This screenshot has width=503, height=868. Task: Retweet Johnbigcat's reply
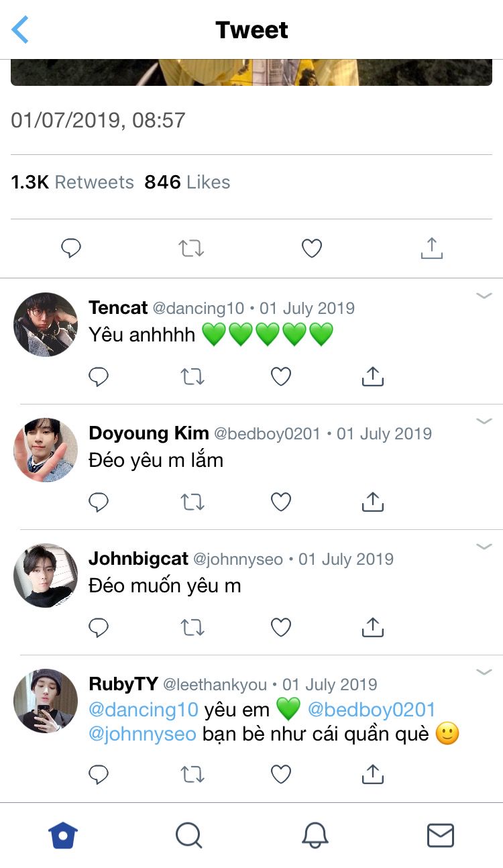[x=192, y=627]
